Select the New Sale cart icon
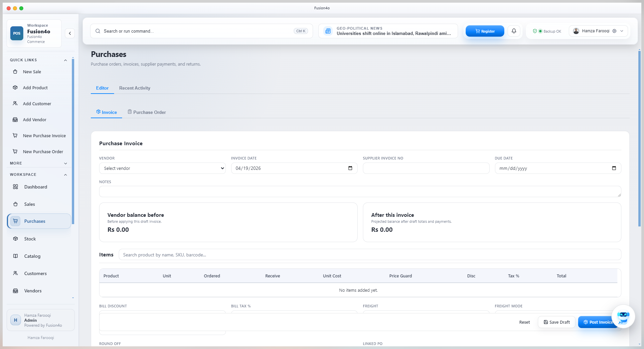Screen dimensions: 644x349 15,72
